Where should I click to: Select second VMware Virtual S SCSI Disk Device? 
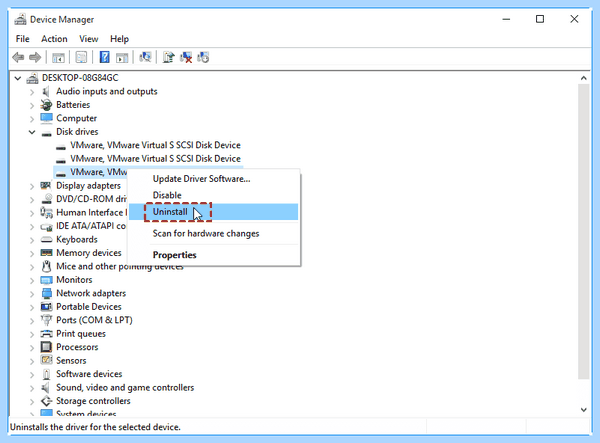(x=155, y=158)
